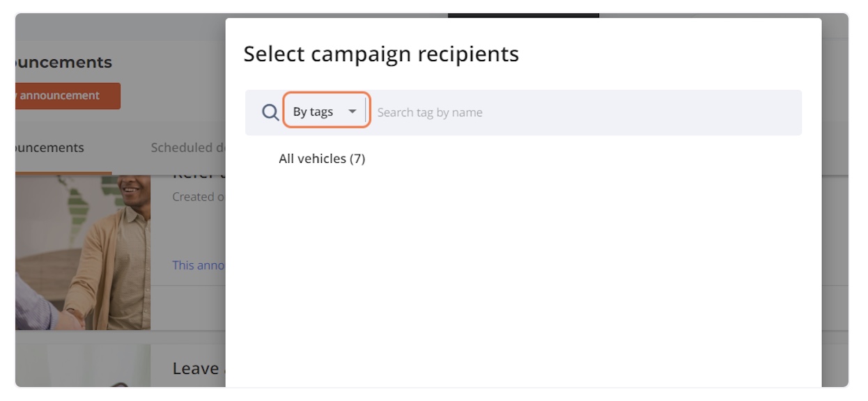This screenshot has height=401, width=868.
Task: Switch to the Scheduled tab
Action: [x=187, y=148]
